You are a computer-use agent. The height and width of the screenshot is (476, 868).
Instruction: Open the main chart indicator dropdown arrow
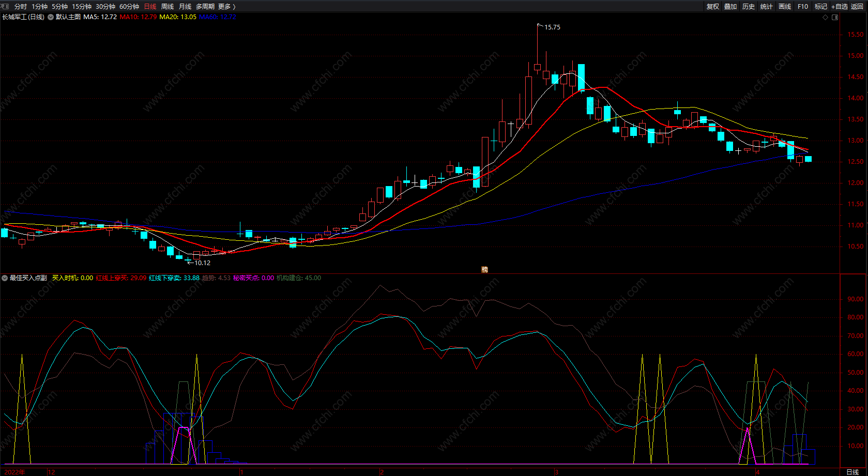[51, 17]
